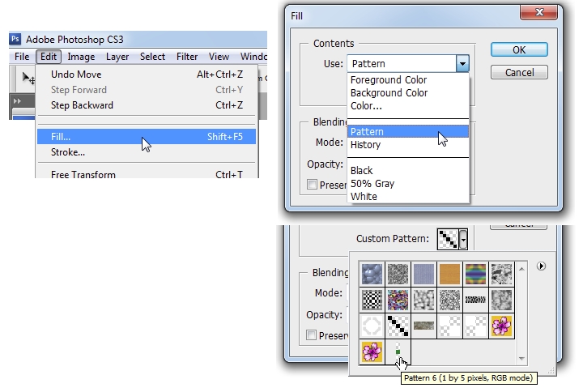Select the Move tool in the toolbox
583x392 pixels.
pos(28,78)
